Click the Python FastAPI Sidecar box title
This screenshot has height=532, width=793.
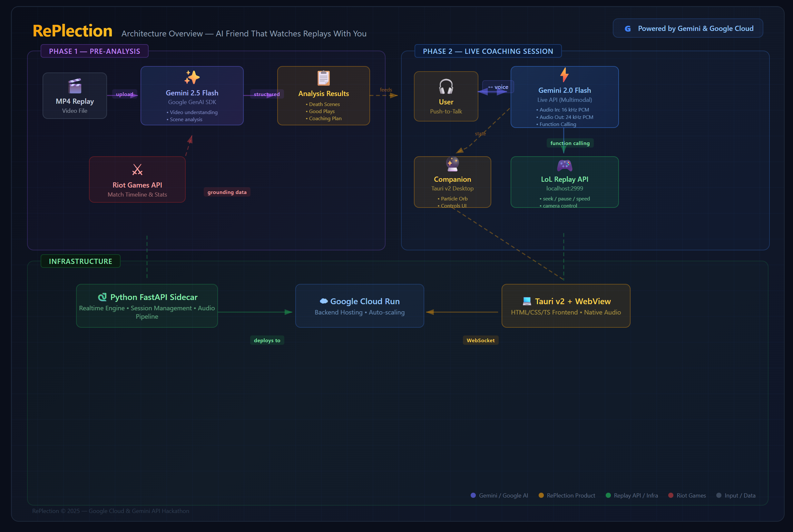pos(153,297)
